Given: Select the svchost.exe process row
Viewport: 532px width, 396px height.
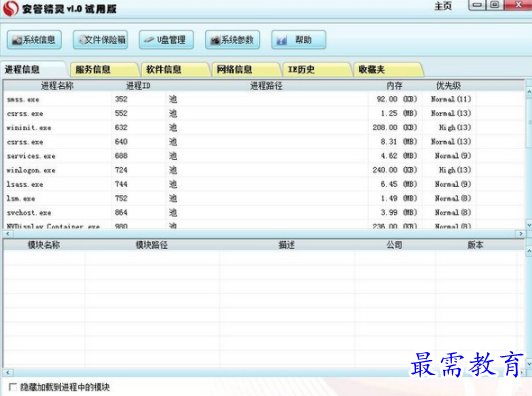Looking at the screenshot, I should coord(264,212).
